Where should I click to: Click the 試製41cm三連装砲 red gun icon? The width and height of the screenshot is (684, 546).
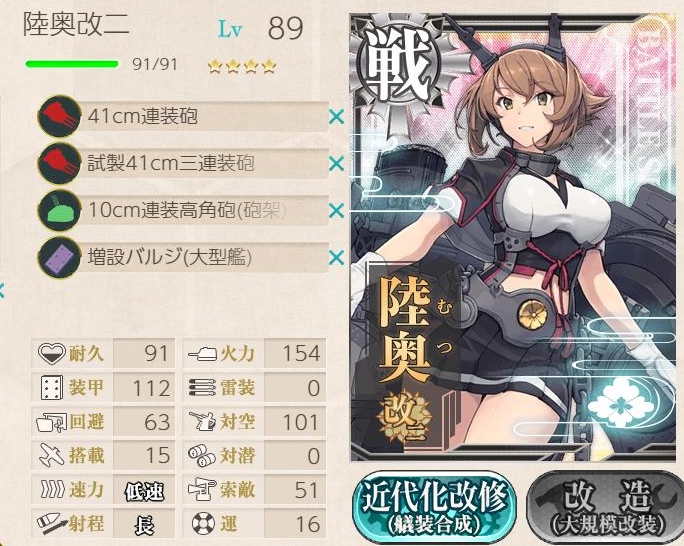point(60,164)
